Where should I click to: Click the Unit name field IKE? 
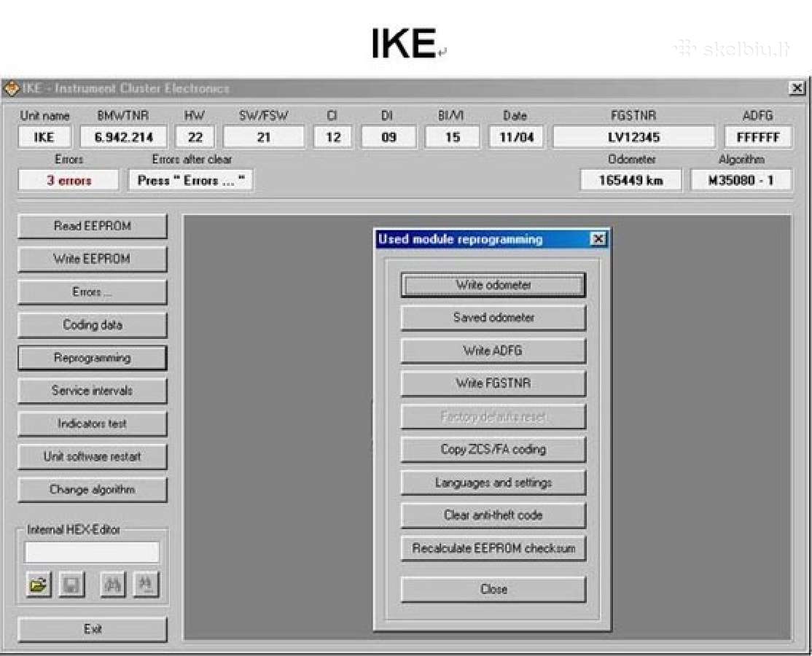(x=44, y=137)
